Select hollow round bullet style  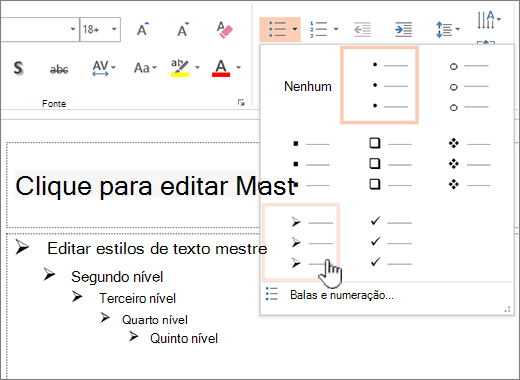point(469,87)
